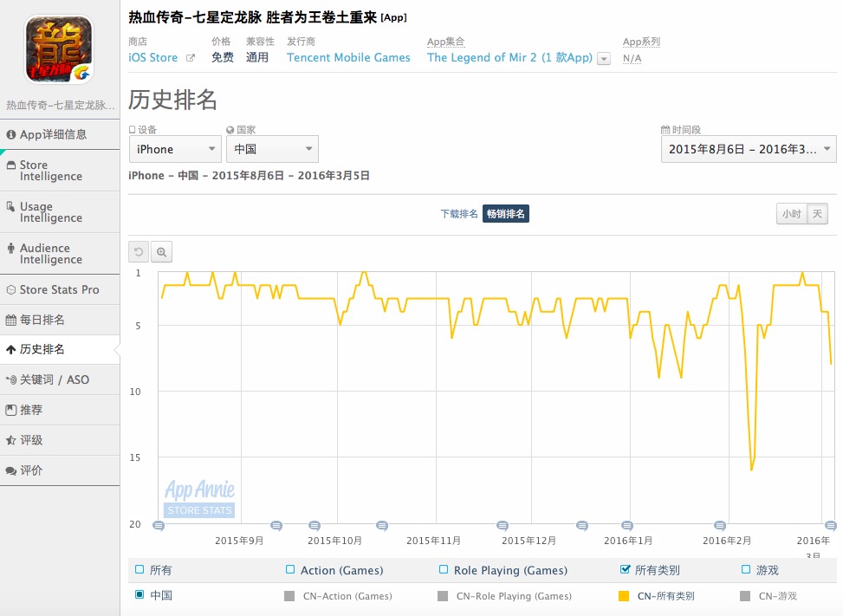Click the Usage Intelligence icon
Screen dimensions: 843x616
click(x=10, y=206)
